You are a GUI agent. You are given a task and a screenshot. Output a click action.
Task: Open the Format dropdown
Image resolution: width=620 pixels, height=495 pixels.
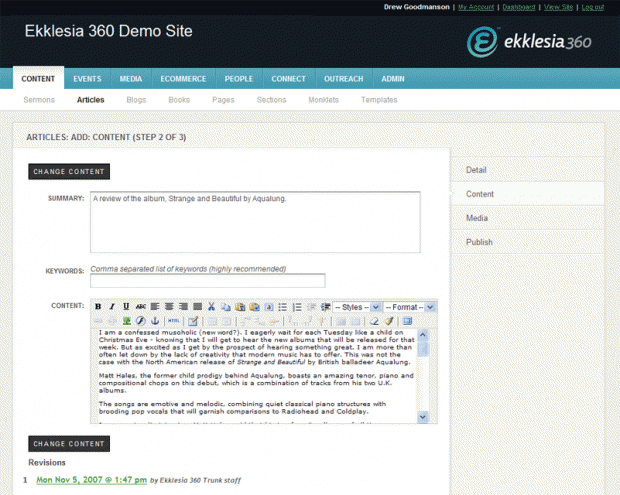coord(410,307)
